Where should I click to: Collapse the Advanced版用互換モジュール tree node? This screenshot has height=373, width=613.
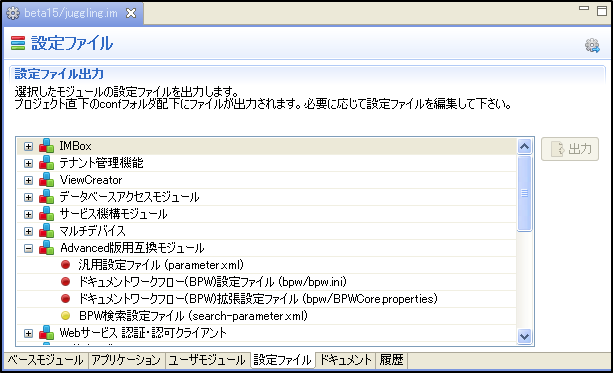tap(28, 248)
